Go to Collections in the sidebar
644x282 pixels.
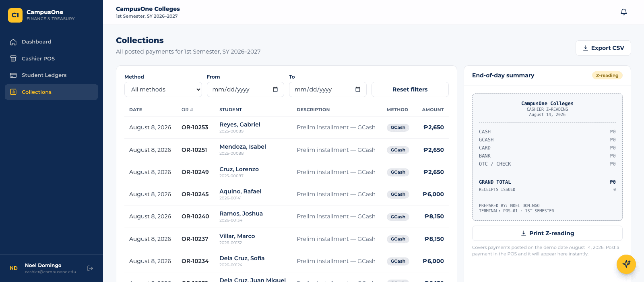tap(52, 92)
